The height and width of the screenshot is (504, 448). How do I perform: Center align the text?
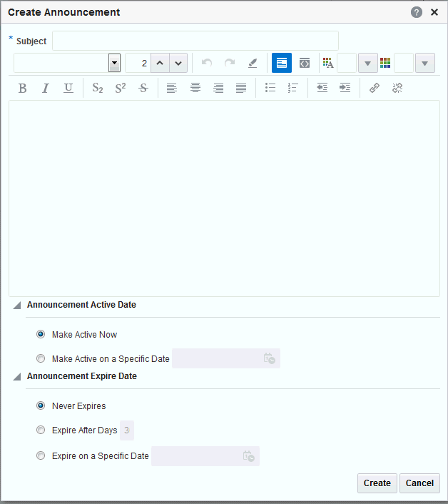(x=195, y=88)
